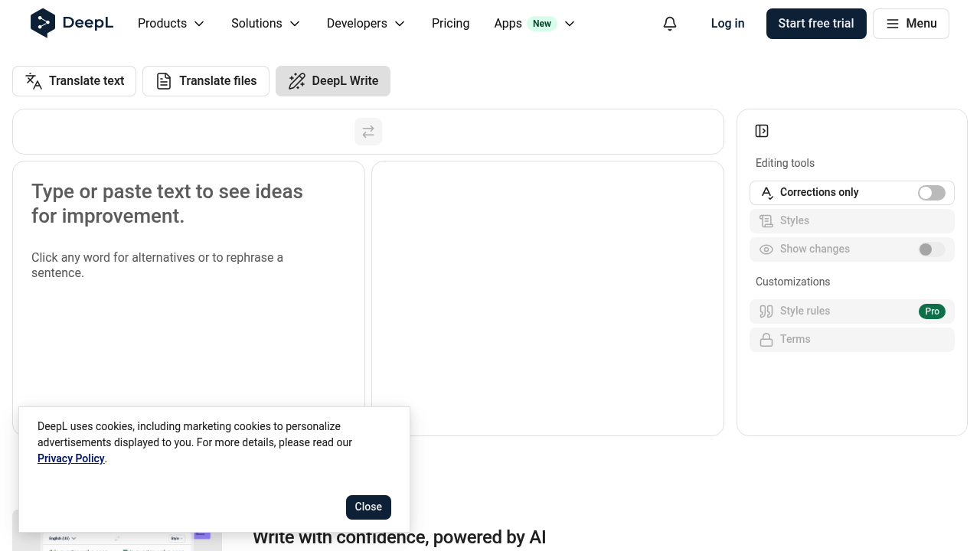Click the Styles icon
980x551 pixels.
(766, 221)
